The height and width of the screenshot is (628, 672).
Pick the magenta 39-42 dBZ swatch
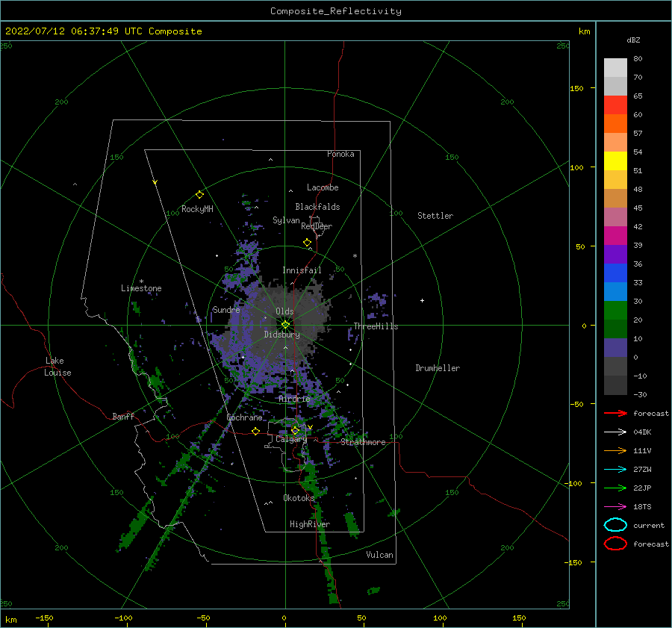(x=615, y=236)
